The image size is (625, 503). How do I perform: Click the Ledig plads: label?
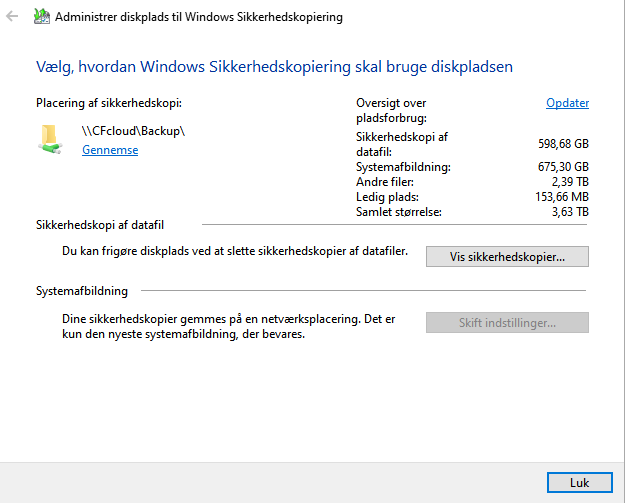[387, 197]
